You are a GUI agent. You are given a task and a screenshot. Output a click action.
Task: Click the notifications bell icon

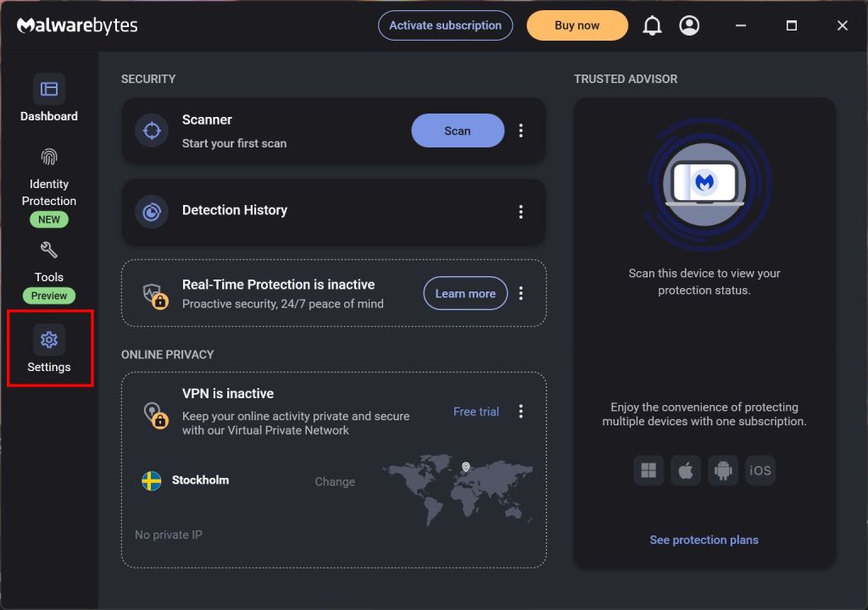(652, 25)
